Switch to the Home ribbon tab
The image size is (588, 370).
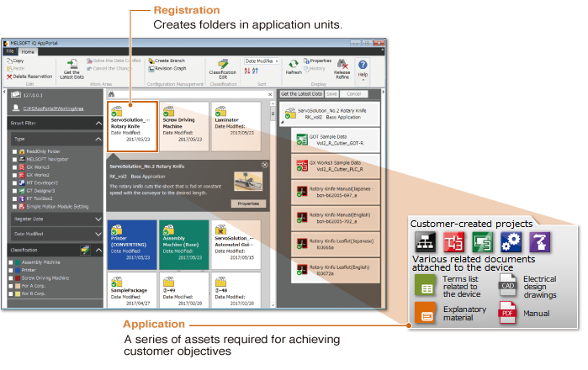tap(28, 51)
